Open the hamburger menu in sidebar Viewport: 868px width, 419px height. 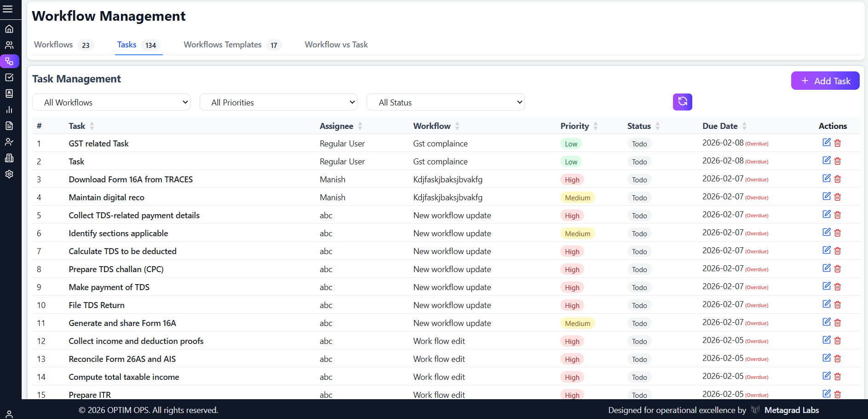(x=8, y=9)
